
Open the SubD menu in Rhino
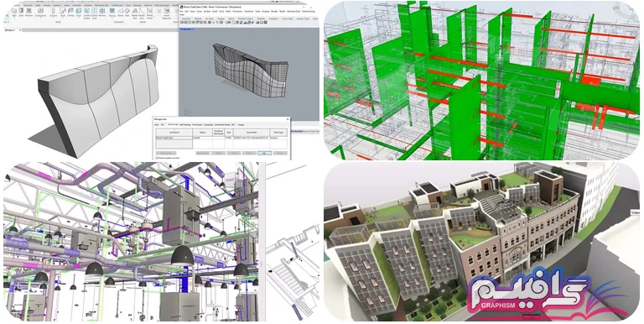[x=215, y=12]
